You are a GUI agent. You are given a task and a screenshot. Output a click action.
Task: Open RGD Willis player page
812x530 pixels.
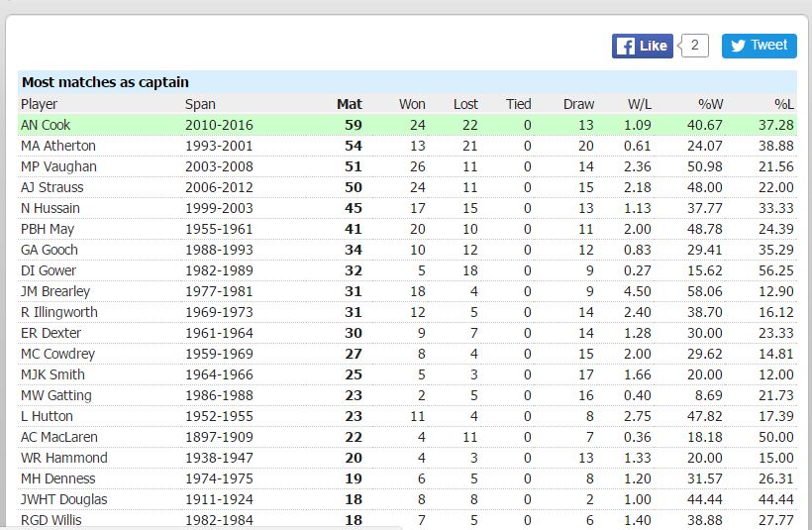coord(51,520)
